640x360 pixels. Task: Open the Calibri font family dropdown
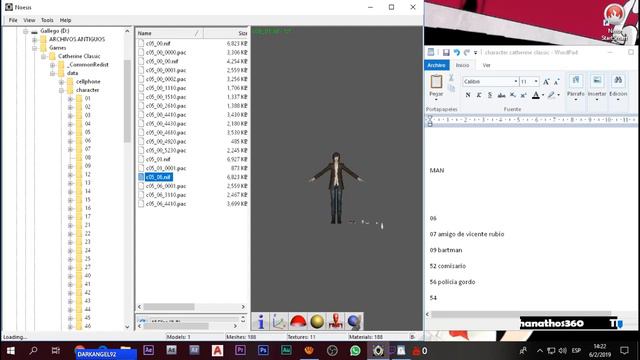coord(516,82)
